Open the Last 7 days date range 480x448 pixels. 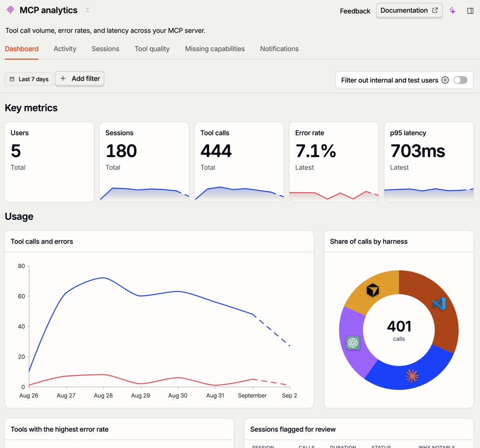(x=29, y=79)
